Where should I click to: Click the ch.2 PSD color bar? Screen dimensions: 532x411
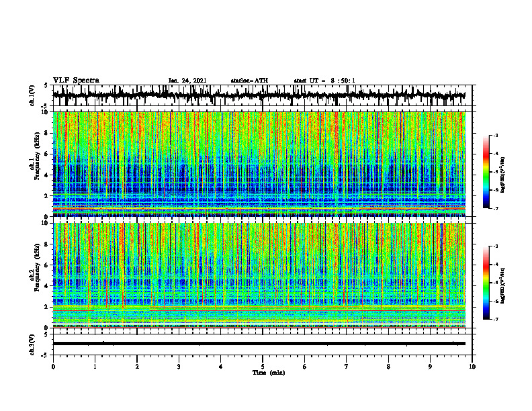486,283
